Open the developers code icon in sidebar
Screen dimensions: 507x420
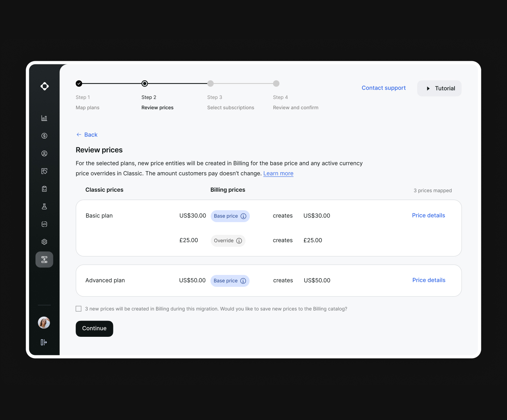pos(44,224)
